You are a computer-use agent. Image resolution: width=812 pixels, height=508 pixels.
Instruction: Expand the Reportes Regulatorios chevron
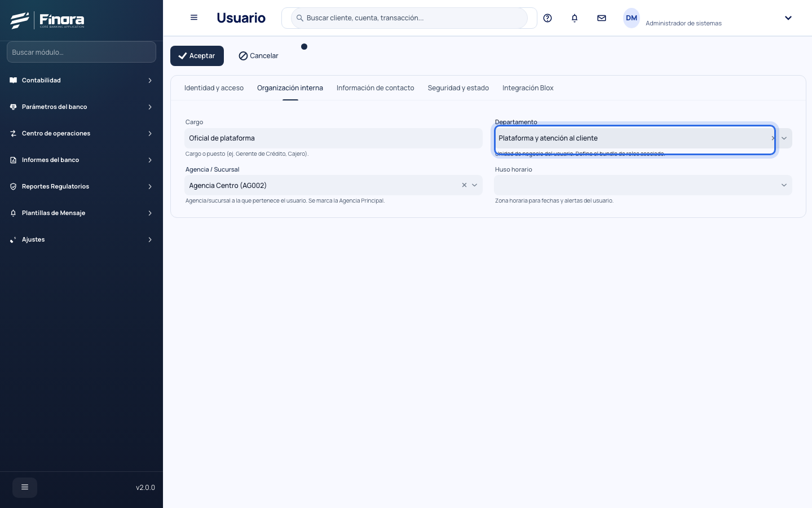(x=150, y=186)
